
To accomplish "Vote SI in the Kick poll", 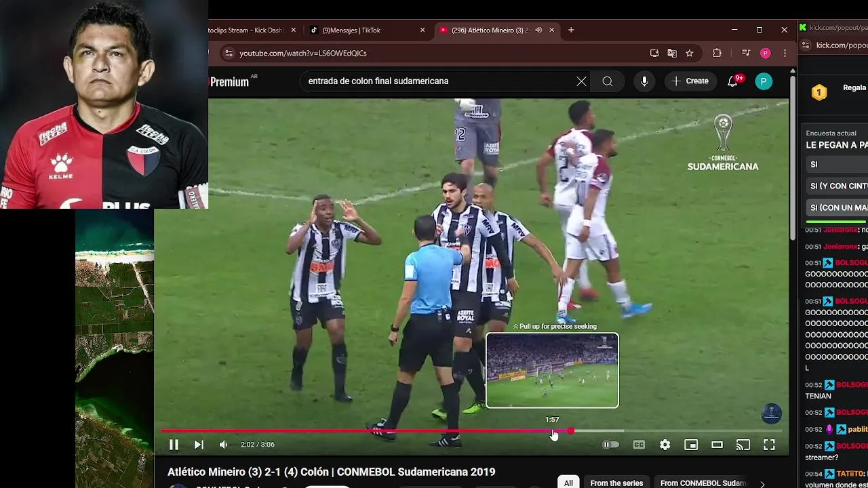I will coord(837,165).
